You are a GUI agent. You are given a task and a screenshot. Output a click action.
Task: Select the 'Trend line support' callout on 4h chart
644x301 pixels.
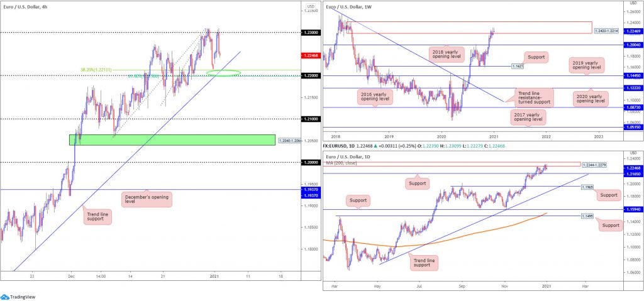97,216
